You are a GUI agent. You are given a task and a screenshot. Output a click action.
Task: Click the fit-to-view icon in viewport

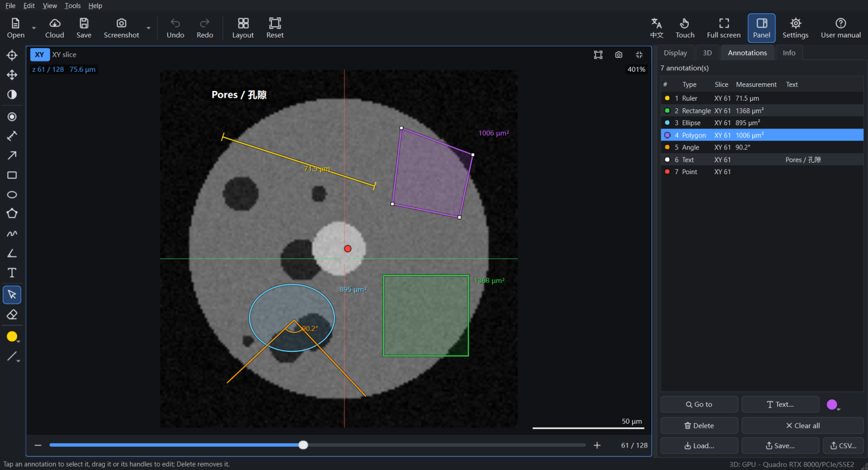click(598, 54)
